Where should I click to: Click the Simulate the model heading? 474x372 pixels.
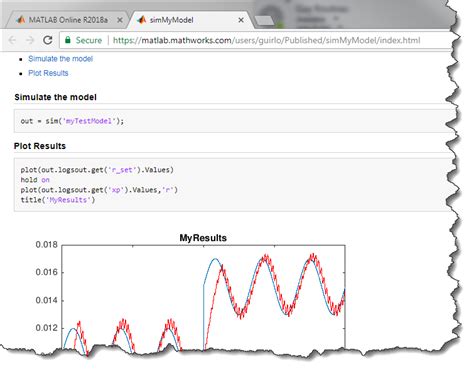click(x=55, y=97)
